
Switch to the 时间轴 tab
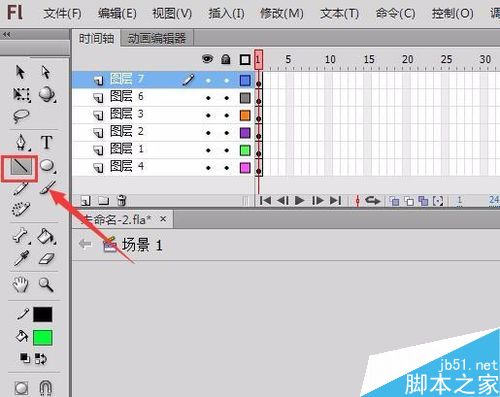coord(96,39)
